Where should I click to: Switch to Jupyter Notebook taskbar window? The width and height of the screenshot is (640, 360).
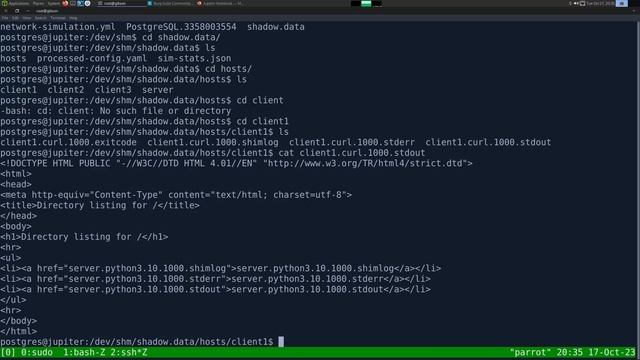220,3
